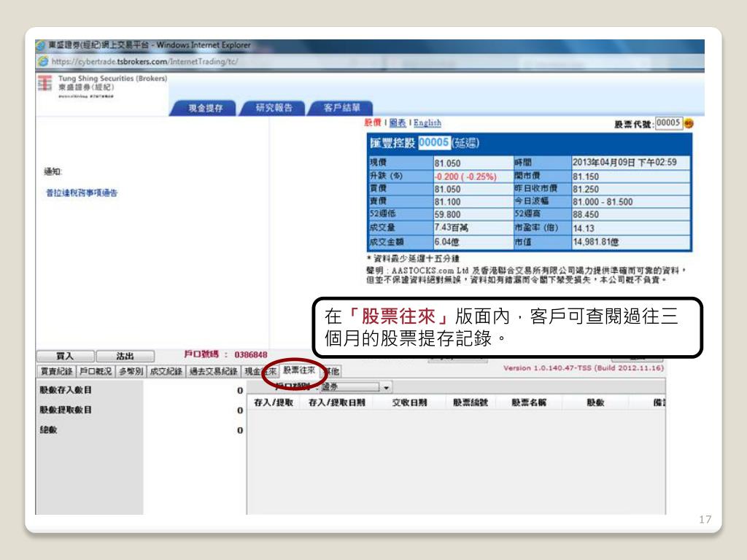This screenshot has height=560, width=747.
Task: Click the 總數 label
Action: pyautogui.click(x=48, y=430)
